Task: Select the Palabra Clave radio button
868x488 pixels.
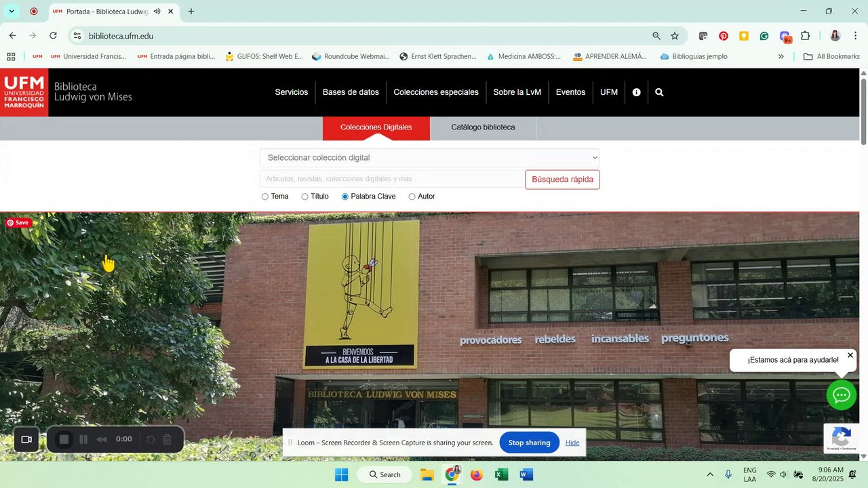Action: point(345,197)
